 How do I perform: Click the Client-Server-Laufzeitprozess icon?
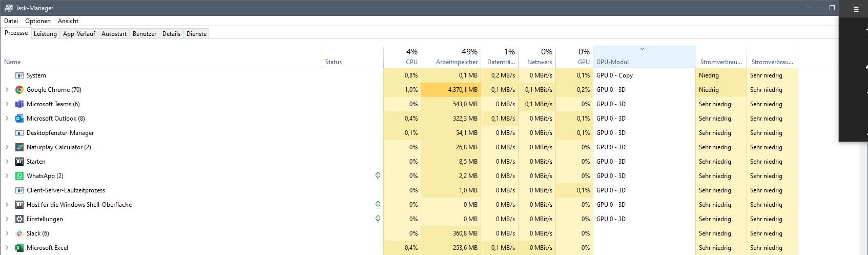coord(19,190)
